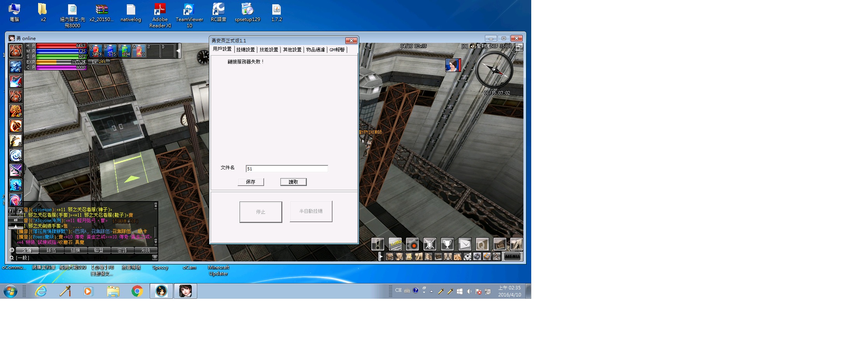The image size is (868, 354).
Task: Open the TeamViewer 10 desktop icon
Action: [189, 16]
